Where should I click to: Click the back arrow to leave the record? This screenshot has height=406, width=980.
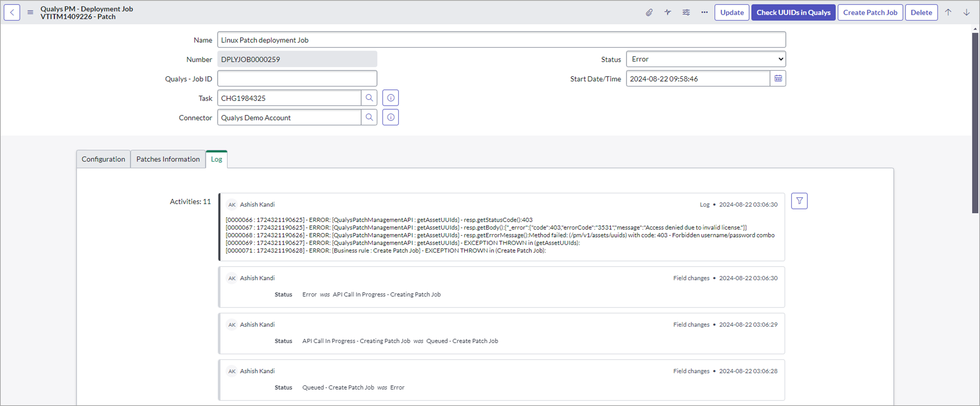coord(12,12)
